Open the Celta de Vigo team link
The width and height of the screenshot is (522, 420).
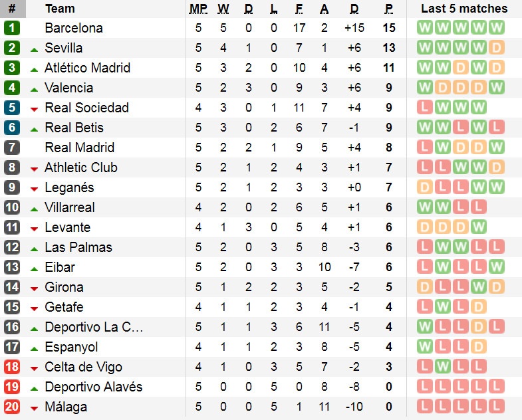(83, 367)
